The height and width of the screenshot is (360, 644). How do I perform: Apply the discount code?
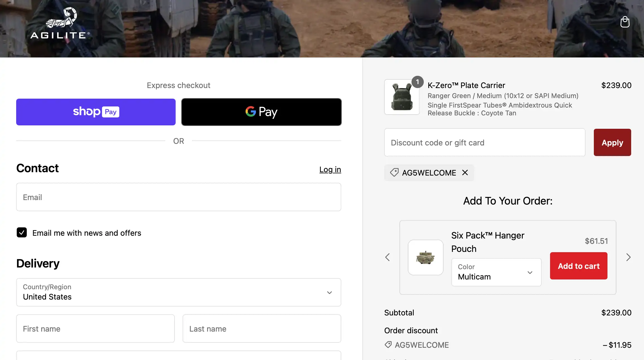tap(612, 142)
